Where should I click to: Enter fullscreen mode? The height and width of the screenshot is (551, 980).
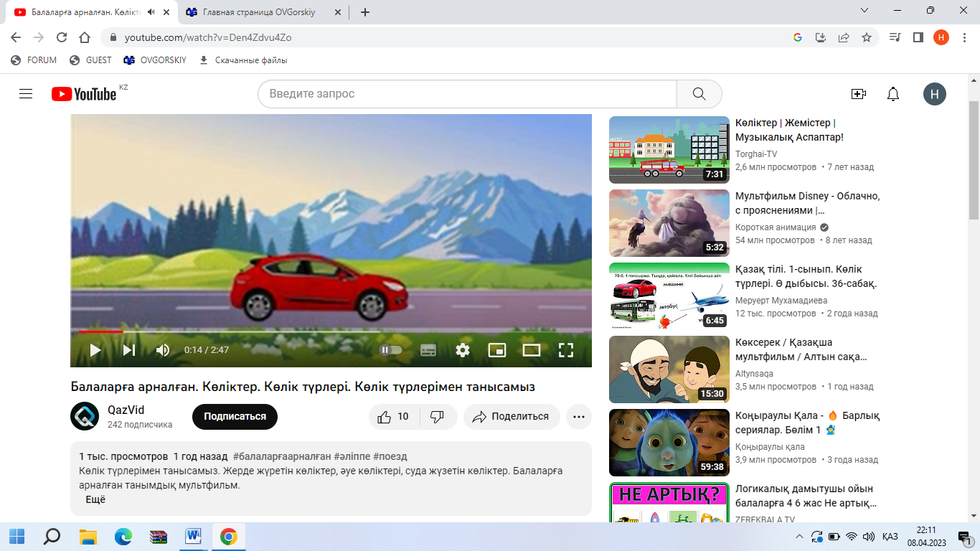[566, 350]
